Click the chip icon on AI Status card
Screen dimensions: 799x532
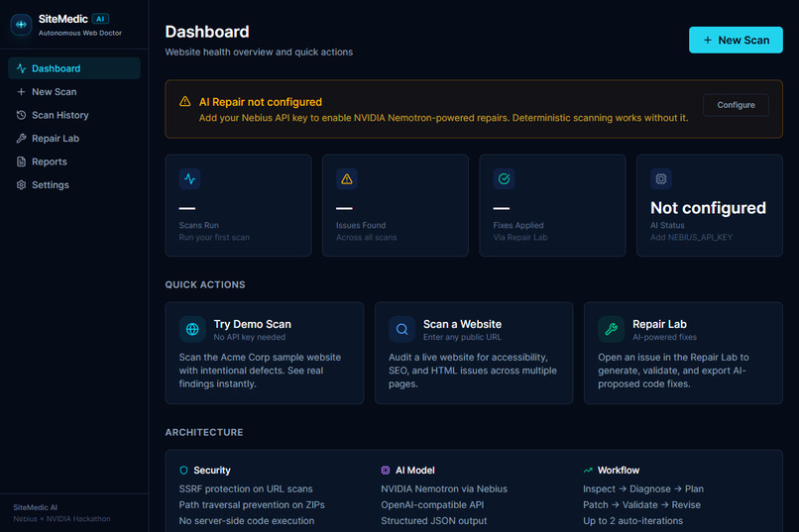[661, 178]
